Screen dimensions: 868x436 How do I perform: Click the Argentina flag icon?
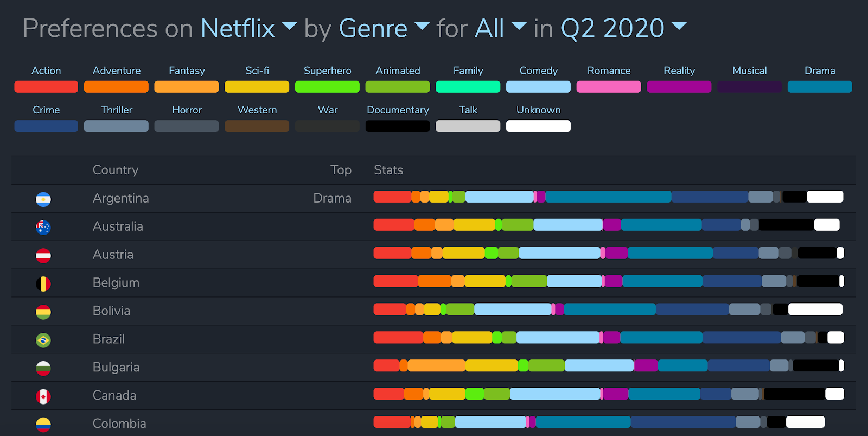point(43,199)
